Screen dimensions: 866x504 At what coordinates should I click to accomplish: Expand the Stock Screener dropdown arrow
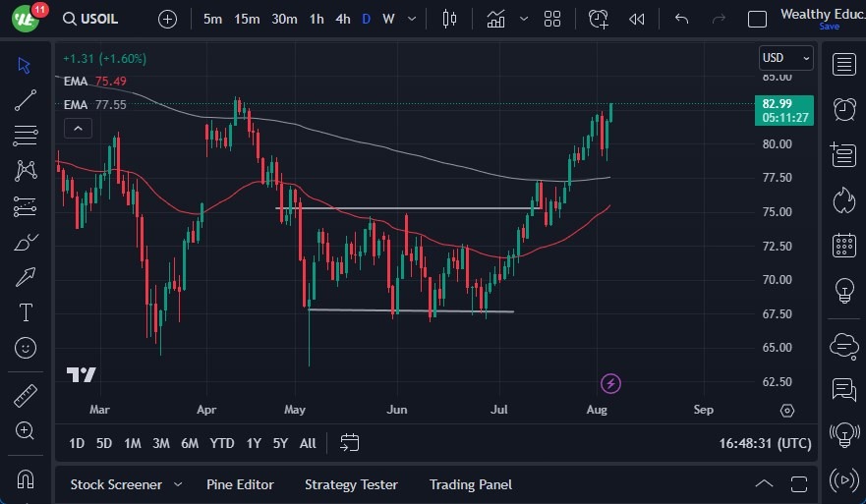178,484
